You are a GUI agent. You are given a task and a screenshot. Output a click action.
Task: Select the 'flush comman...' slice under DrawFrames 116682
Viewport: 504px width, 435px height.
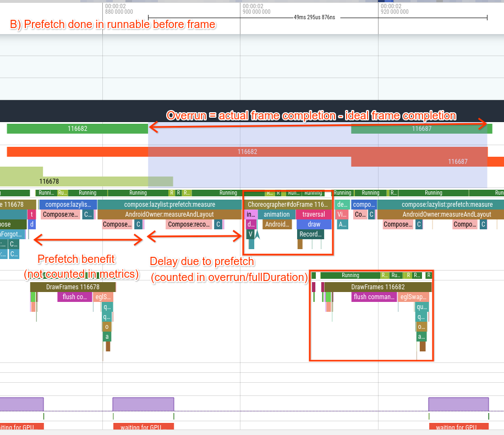point(374,297)
